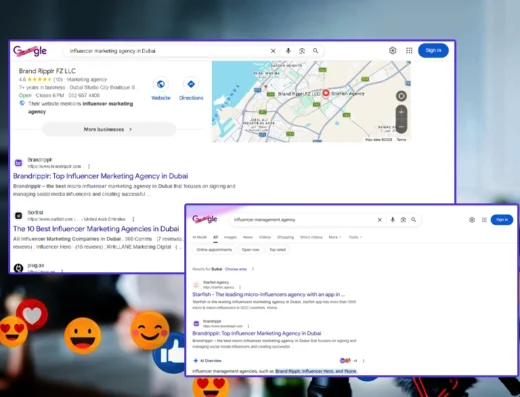Open Google apps grid in management agency window
The height and width of the screenshot is (397, 520).
[x=484, y=220]
